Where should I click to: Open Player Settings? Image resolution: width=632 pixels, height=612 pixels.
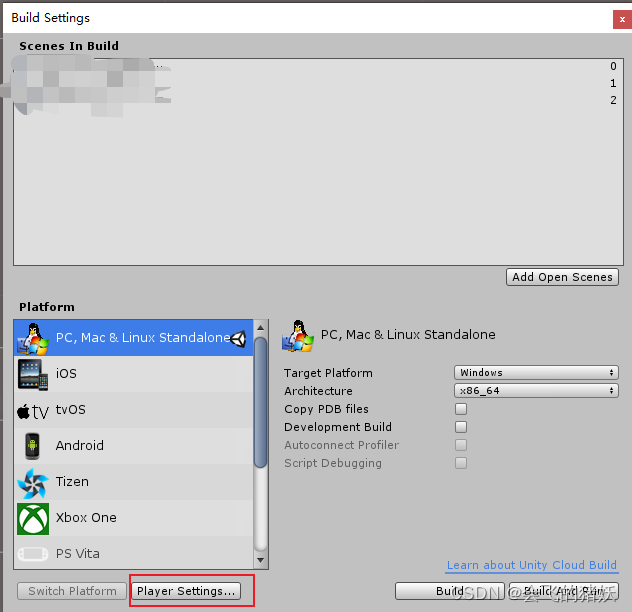[x=186, y=591]
